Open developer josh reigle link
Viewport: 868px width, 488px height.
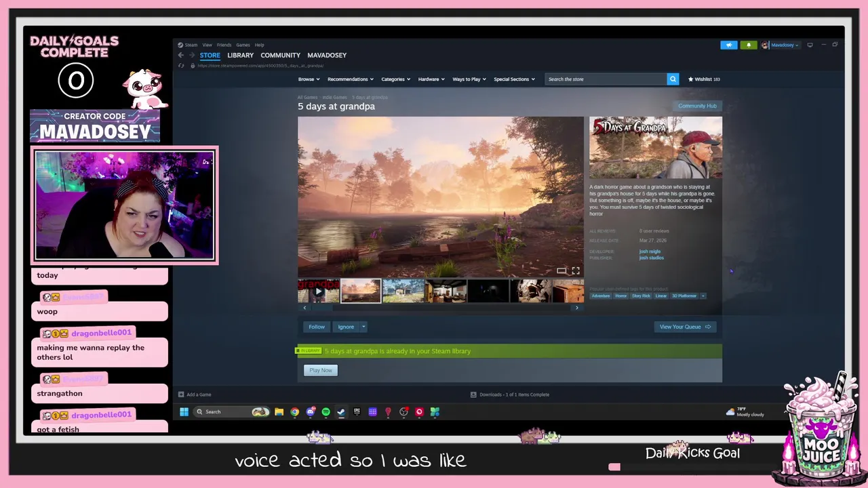[x=650, y=251]
